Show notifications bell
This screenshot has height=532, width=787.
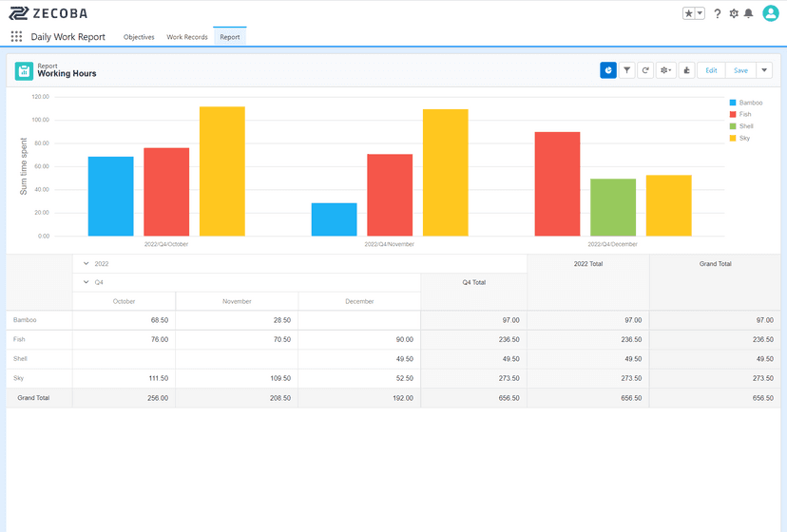748,13
